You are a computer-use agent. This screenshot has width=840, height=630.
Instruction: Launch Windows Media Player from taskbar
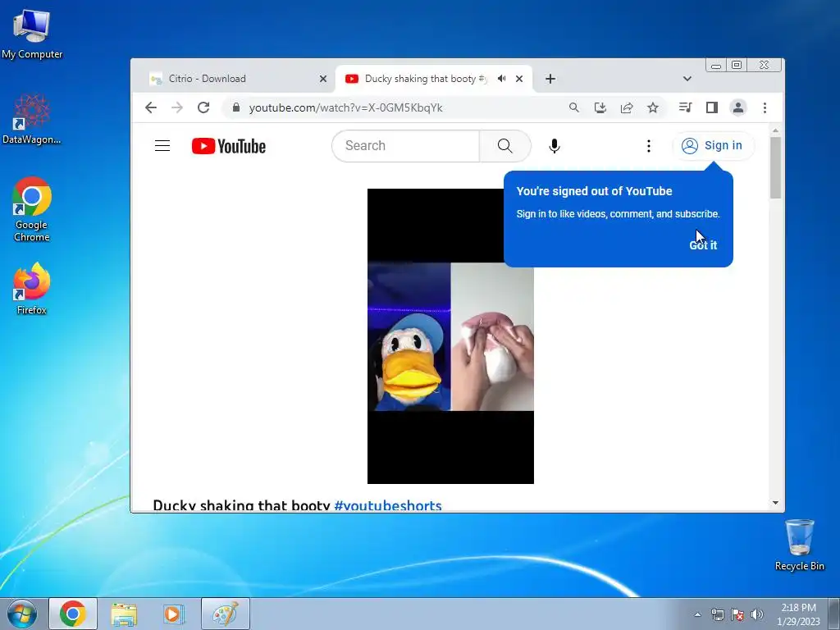pyautogui.click(x=173, y=614)
